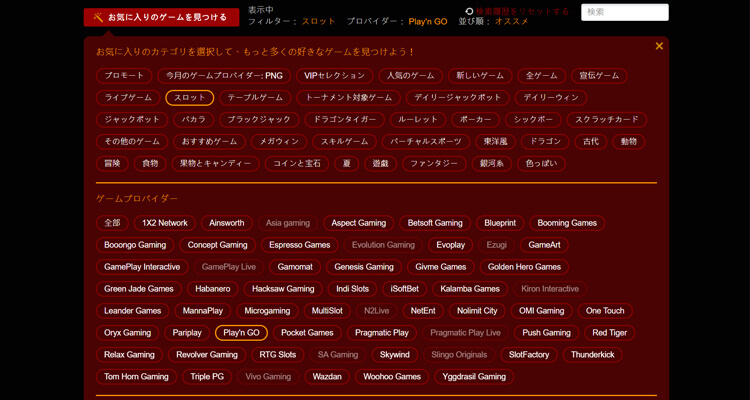Select the コインと宝石 theme
This screenshot has width=750, height=400.
point(297,164)
